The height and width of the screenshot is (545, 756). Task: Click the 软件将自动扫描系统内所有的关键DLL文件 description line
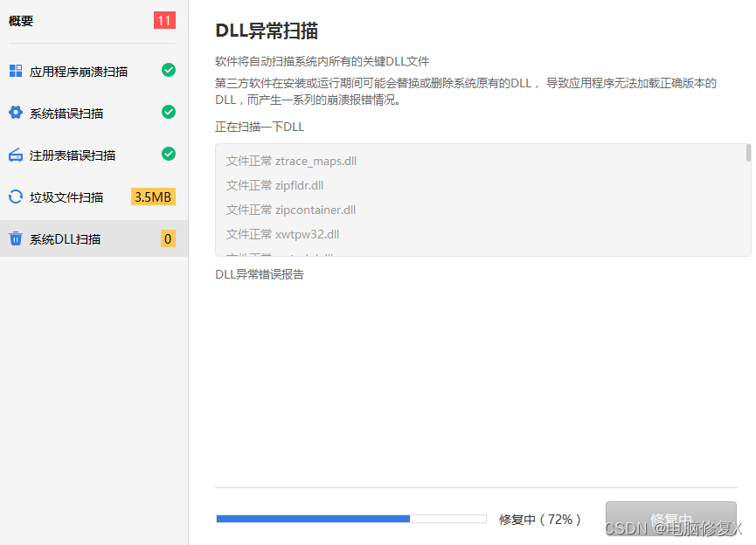(323, 61)
